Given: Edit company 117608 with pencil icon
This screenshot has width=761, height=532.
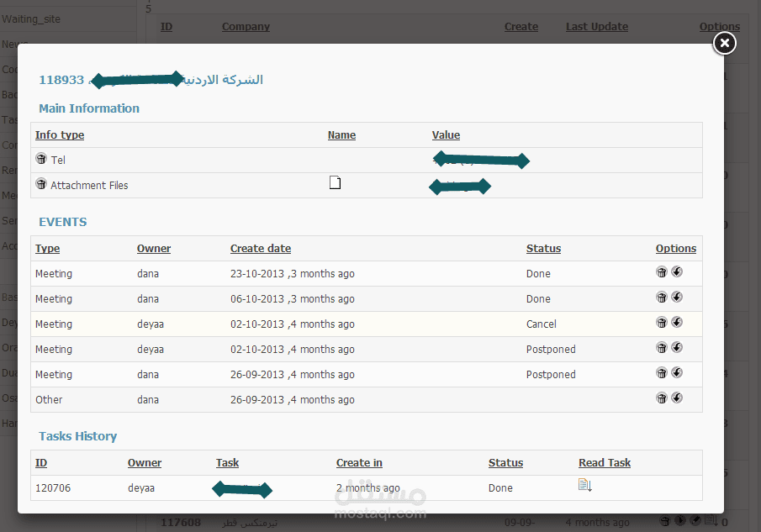Looking at the screenshot, I should (695, 520).
